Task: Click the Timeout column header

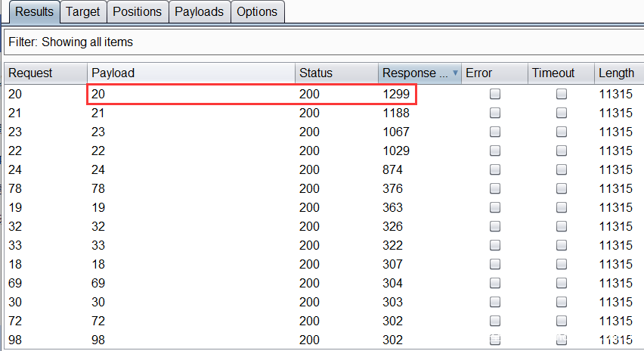Action: pos(560,73)
